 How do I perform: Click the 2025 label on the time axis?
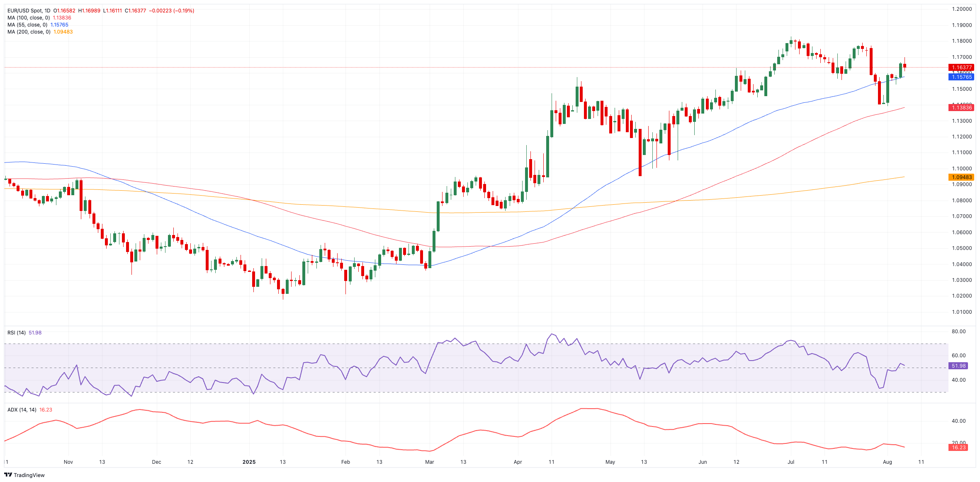point(249,462)
